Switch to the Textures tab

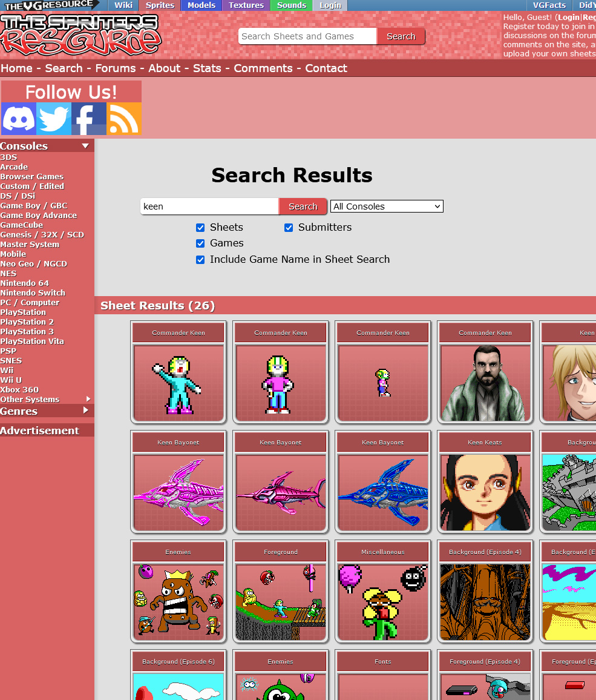[x=246, y=5]
